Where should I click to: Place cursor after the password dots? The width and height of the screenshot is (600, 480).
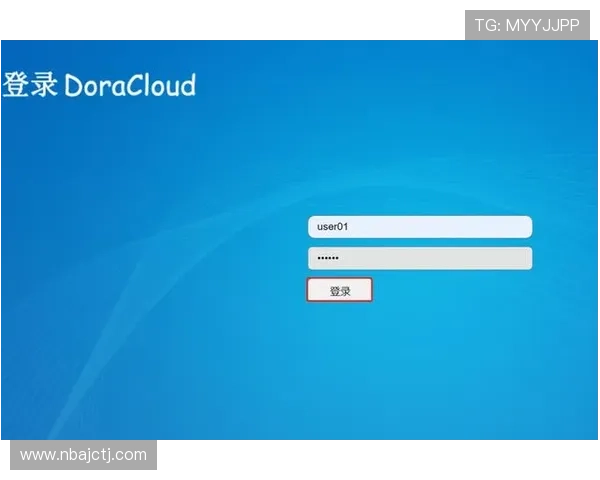pos(342,258)
